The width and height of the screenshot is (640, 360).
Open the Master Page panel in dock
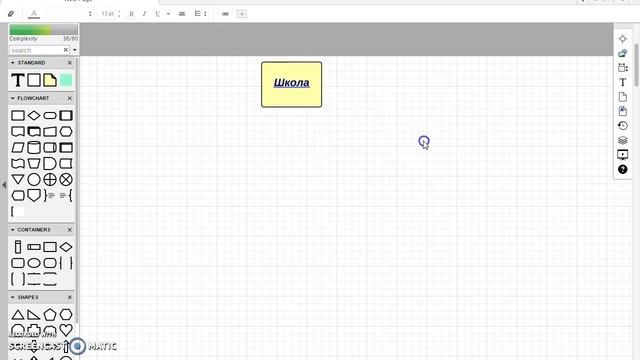click(x=622, y=111)
